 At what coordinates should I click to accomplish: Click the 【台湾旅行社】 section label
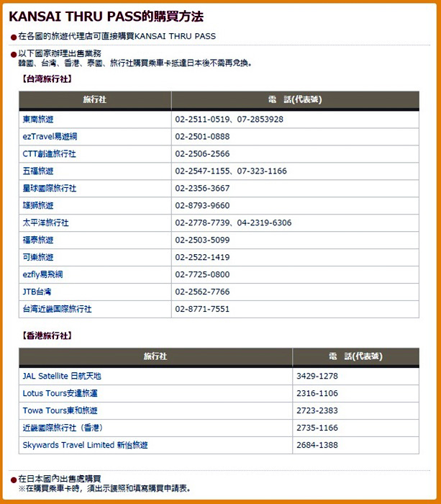point(47,79)
